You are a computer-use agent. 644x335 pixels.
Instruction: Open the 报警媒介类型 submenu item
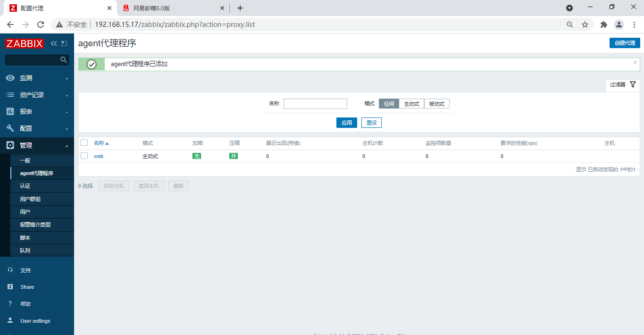(42, 225)
